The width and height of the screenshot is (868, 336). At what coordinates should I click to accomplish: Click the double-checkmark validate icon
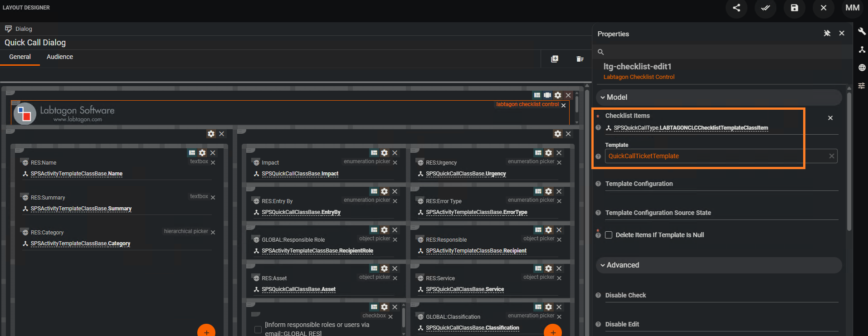766,8
